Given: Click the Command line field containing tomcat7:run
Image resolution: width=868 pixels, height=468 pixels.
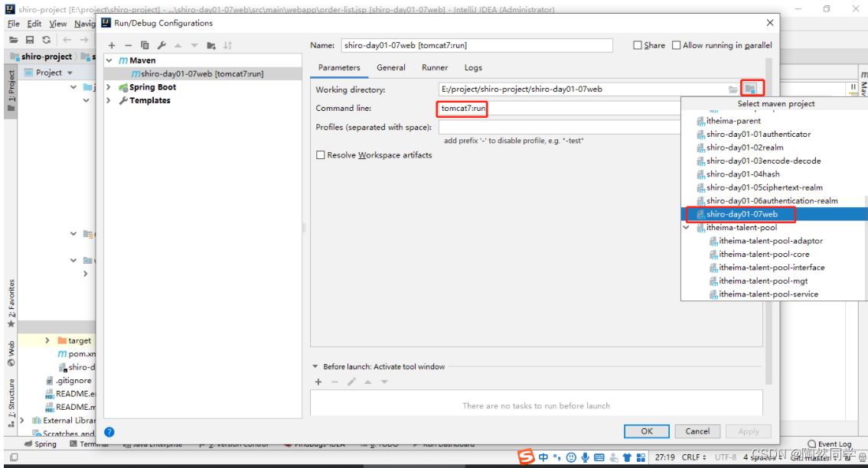Looking at the screenshot, I should point(559,109).
